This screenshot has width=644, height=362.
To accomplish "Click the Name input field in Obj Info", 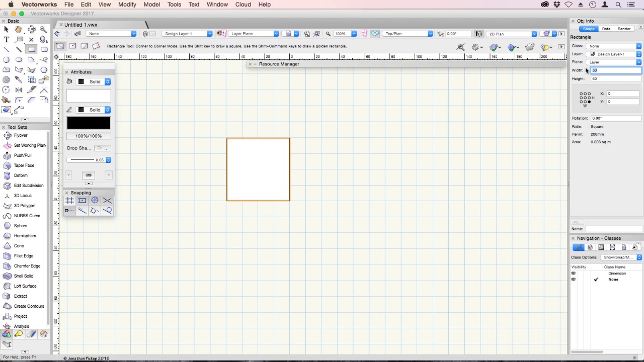I will tap(614, 229).
